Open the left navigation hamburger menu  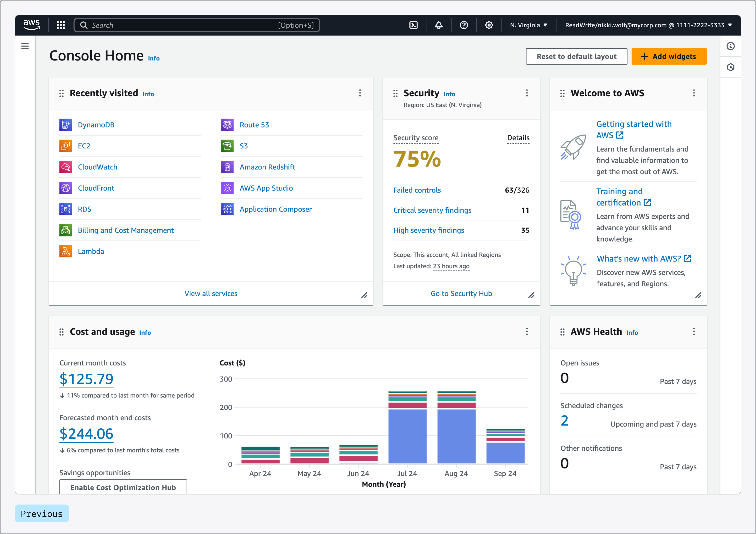25,46
